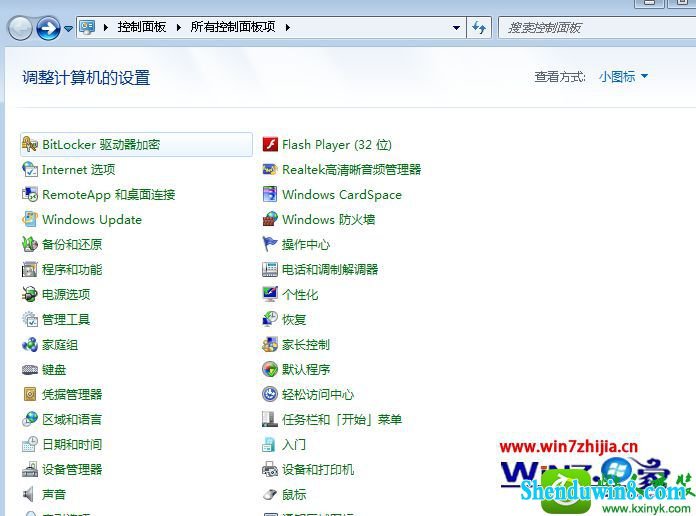Click the 家长控制 icon

click(270, 344)
